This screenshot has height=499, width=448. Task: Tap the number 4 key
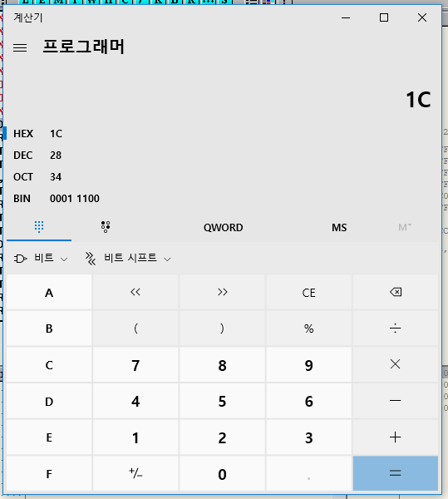[135, 401]
